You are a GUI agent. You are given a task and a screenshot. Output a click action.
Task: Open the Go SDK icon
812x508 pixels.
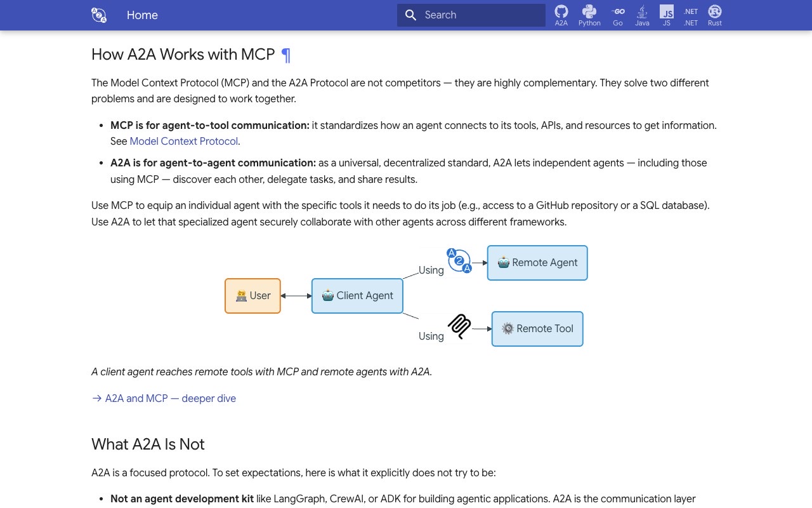pos(618,15)
